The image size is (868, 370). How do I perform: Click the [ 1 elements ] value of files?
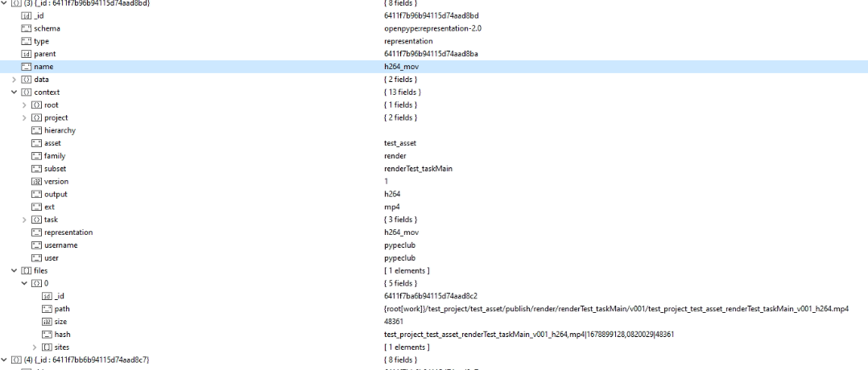(x=407, y=270)
